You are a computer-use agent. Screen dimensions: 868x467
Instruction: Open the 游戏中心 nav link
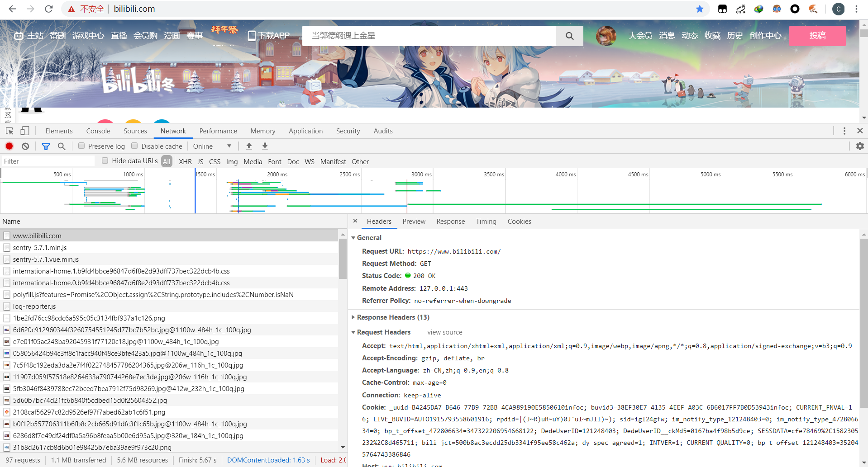click(x=88, y=36)
